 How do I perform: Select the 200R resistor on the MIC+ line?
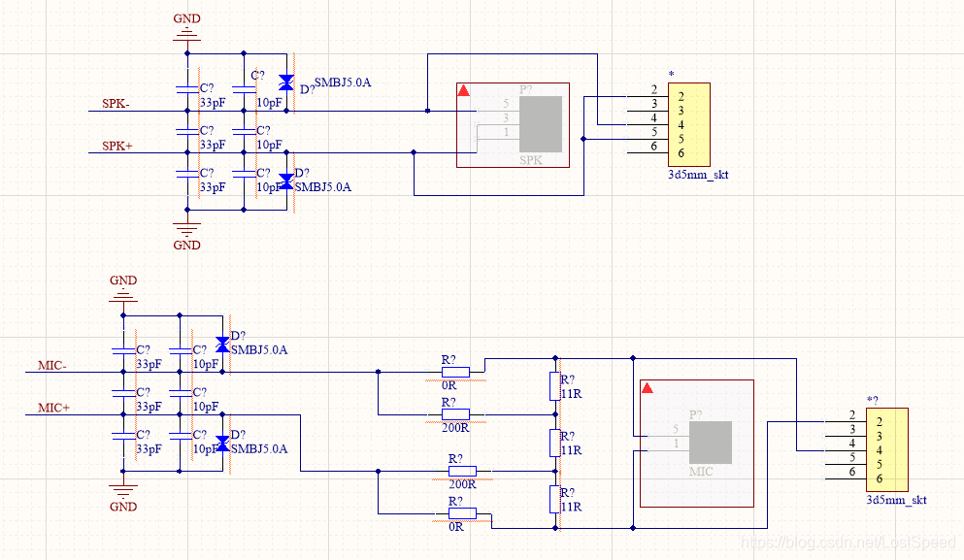pyautogui.click(x=462, y=471)
